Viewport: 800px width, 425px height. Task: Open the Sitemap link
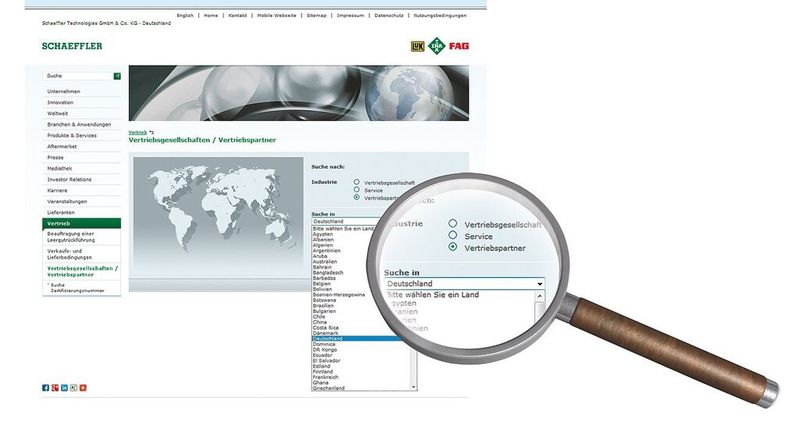coord(316,16)
